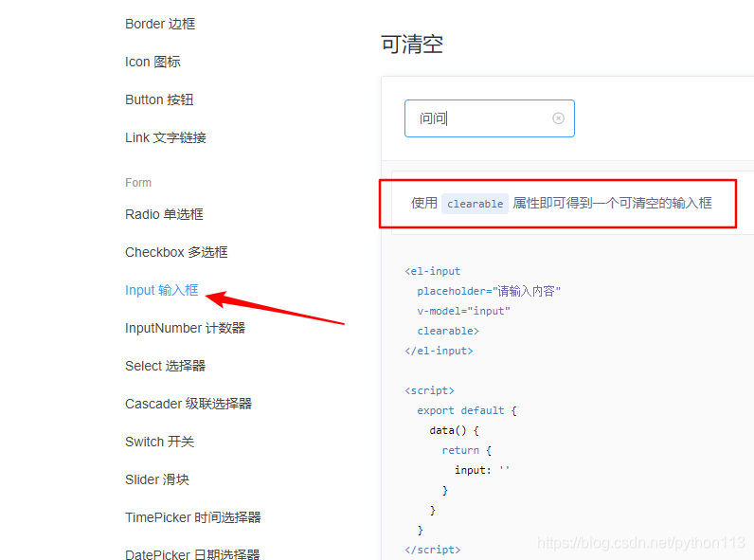Image resolution: width=754 pixels, height=560 pixels.
Task: Open Slider 滑块 sidebar entry
Action: pos(157,479)
